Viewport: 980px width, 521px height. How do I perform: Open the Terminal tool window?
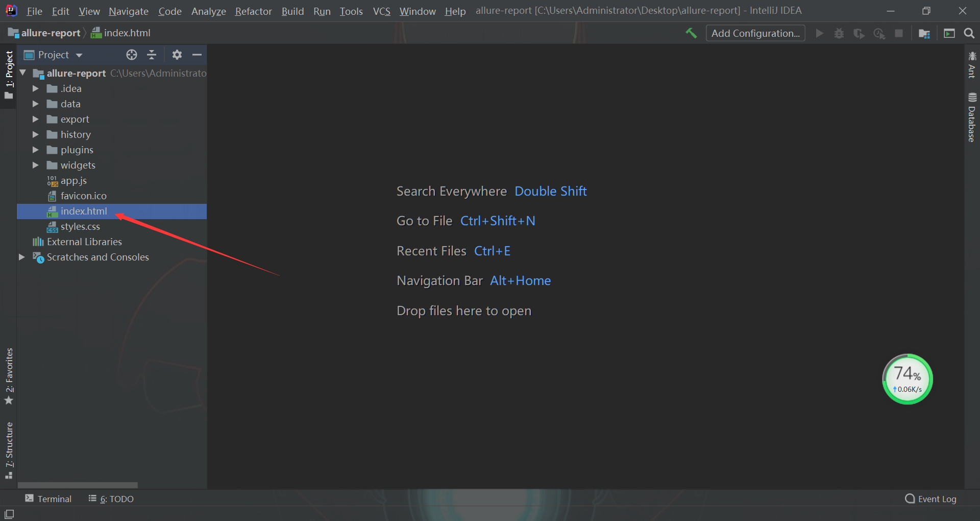(x=48, y=499)
